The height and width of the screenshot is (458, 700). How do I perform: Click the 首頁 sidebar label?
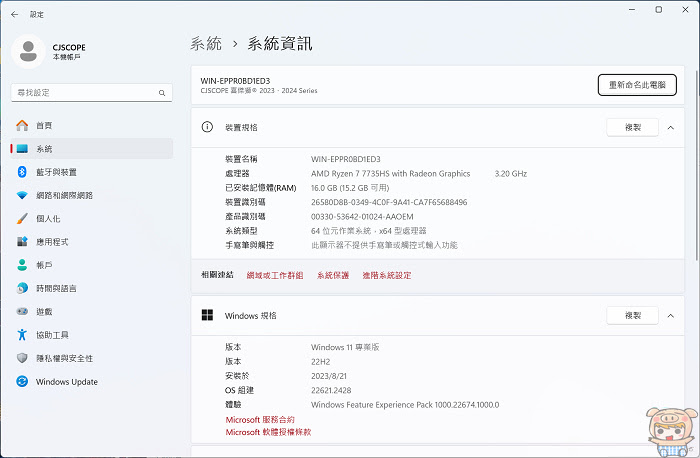44,125
